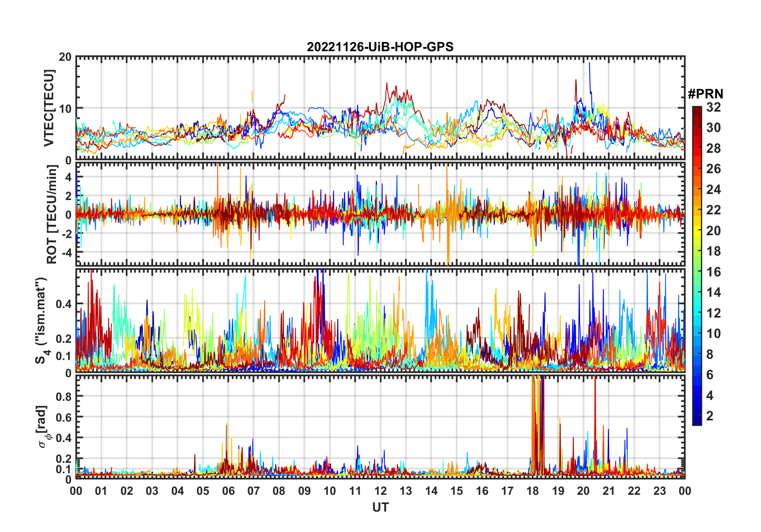Click colorbar tick label 24

coord(713,190)
